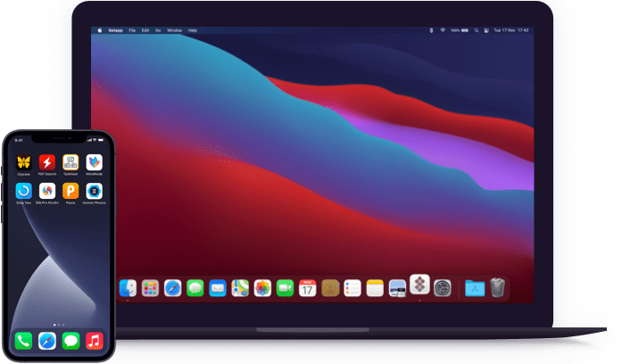Tap Safari in the iPhone dock

[47, 341]
